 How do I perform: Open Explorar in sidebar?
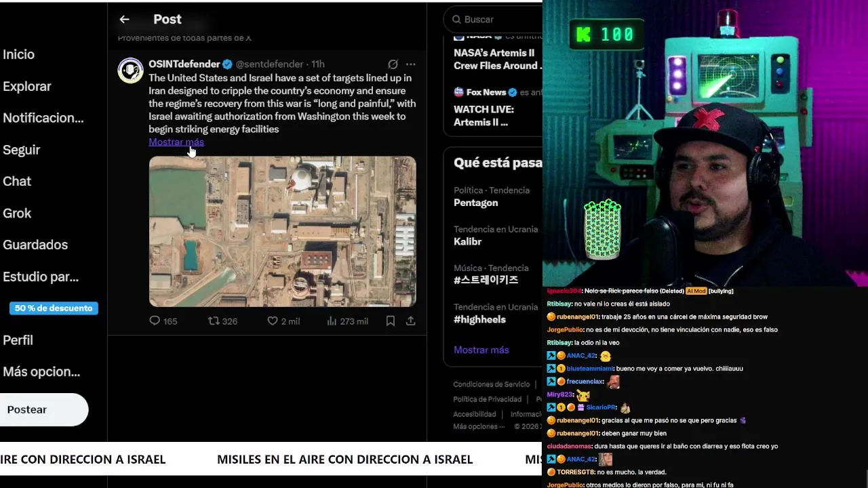click(x=27, y=86)
